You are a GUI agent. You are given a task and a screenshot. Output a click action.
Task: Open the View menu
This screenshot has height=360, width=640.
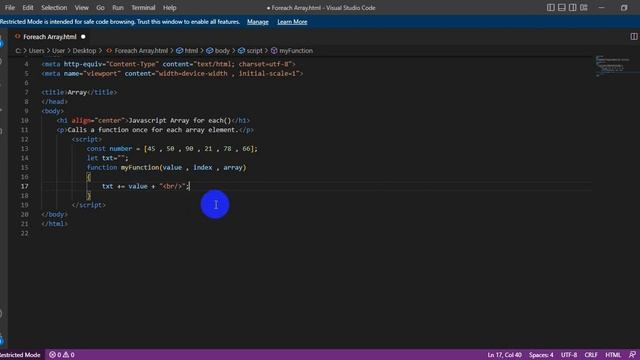click(81, 8)
